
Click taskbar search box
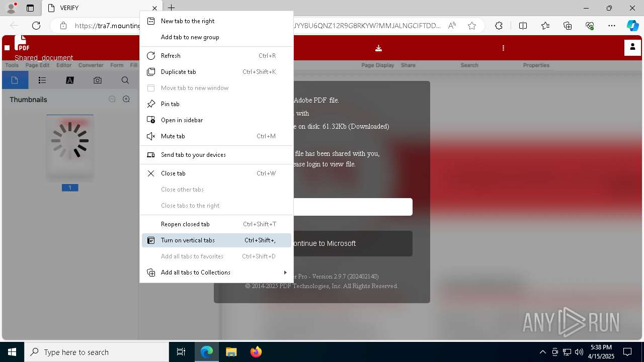tap(97, 352)
